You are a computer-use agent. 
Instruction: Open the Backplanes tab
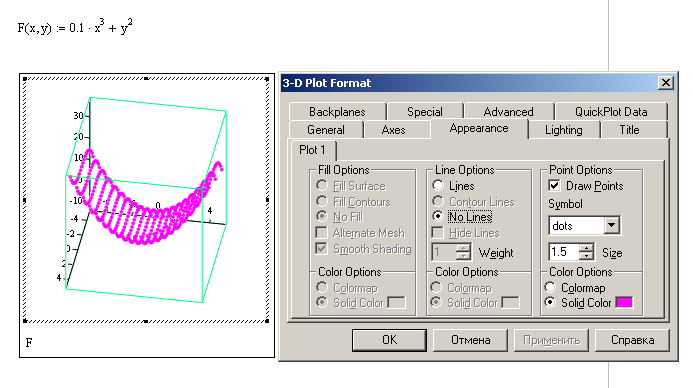coord(337,112)
